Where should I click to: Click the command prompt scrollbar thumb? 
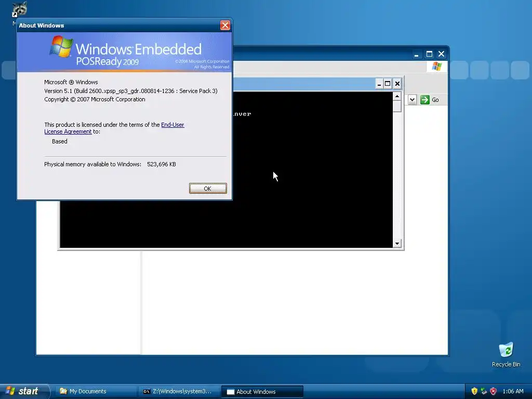tap(397, 106)
